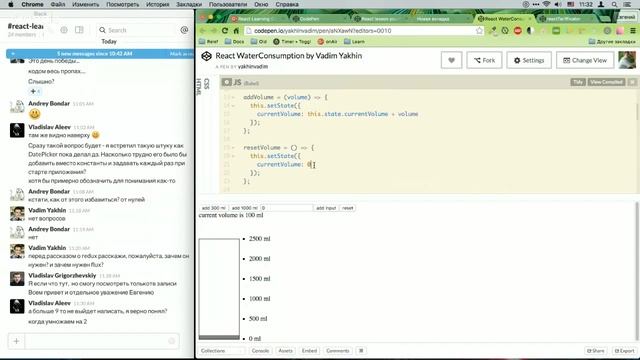This screenshot has height=360, width=640.
Task: Click the +1 reaction under Слышно?
Action: 35,91
